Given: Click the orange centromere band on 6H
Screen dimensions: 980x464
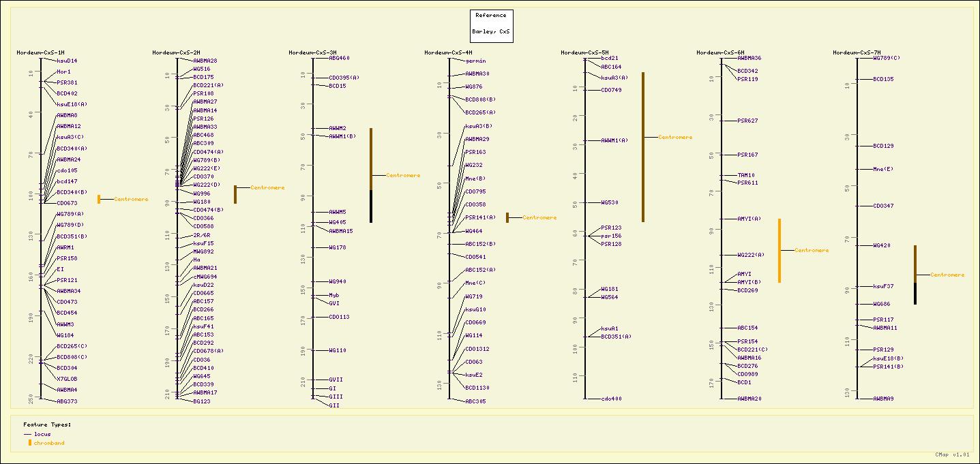Looking at the screenshot, I should [779, 250].
